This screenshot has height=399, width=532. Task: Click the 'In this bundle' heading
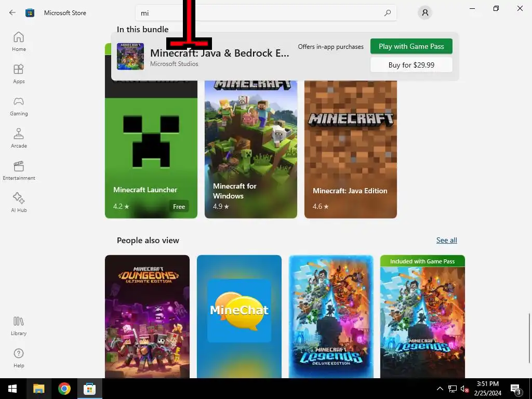142,29
